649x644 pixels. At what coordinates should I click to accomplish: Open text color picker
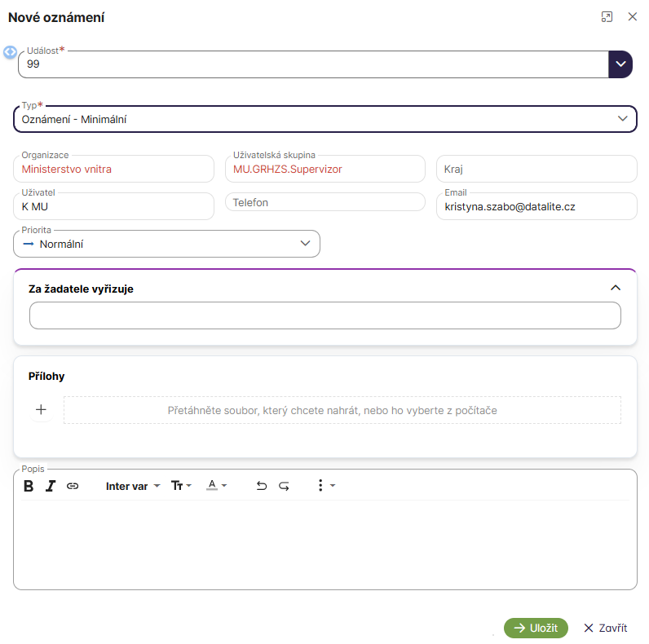[217, 486]
